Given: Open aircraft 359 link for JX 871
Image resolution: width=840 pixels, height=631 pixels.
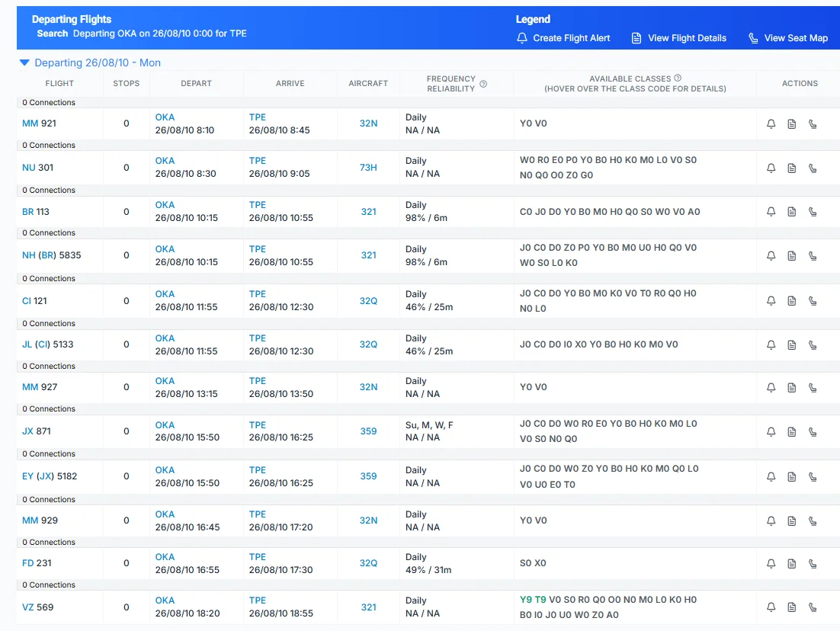Looking at the screenshot, I should 369,431.
